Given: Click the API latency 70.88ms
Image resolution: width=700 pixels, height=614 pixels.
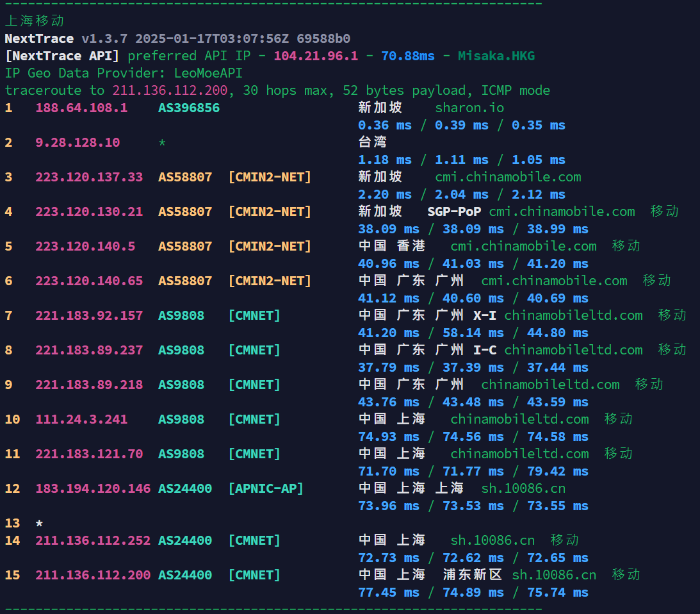Looking at the screenshot, I should click(407, 56).
